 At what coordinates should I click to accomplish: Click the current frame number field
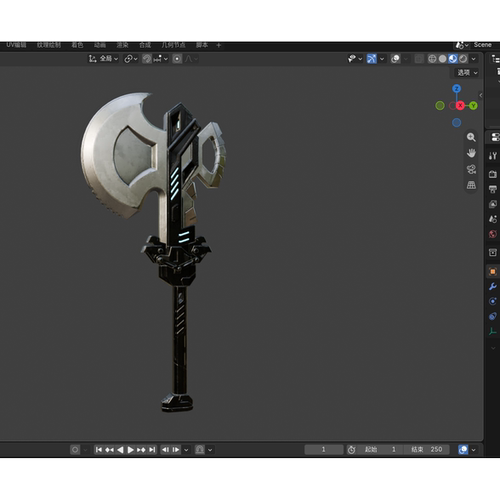[324, 450]
